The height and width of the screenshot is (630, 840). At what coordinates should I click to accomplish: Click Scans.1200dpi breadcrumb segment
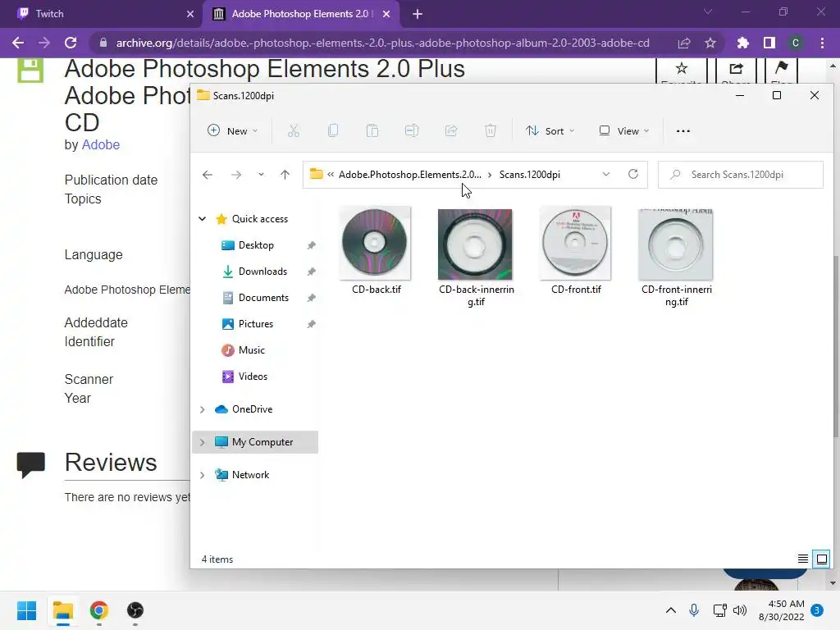point(529,175)
